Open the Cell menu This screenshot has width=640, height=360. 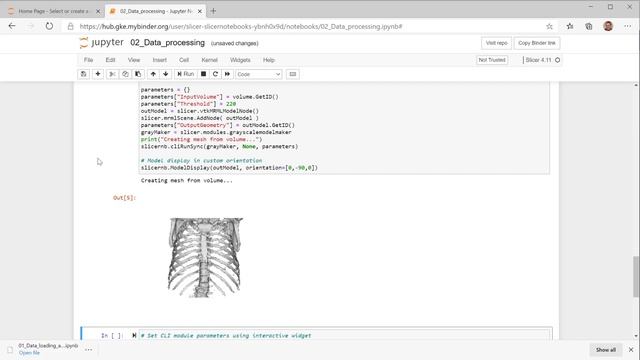pyautogui.click(x=184, y=60)
